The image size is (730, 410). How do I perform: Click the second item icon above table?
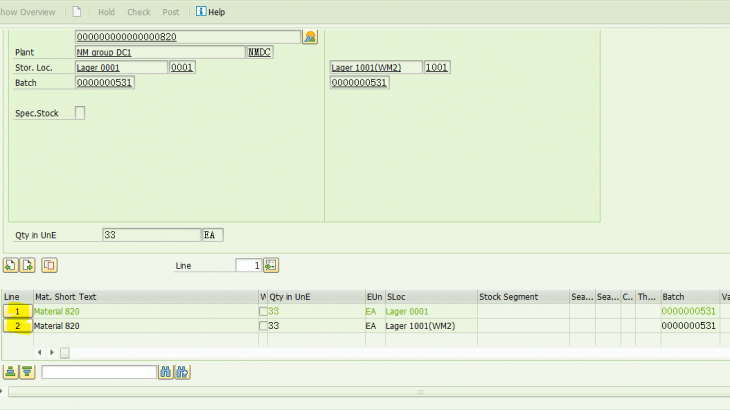click(x=28, y=265)
